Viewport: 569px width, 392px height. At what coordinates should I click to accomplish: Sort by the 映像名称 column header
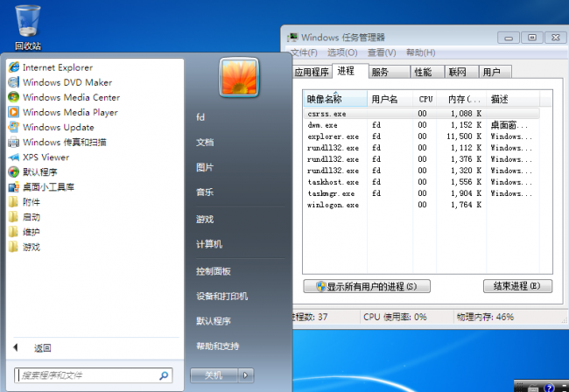pos(335,99)
